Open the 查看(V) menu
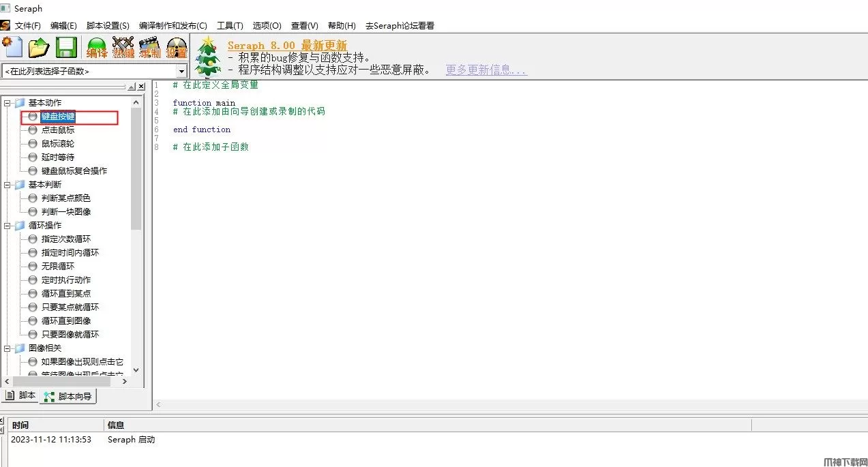Screen dimensions: 868x467 pos(304,26)
